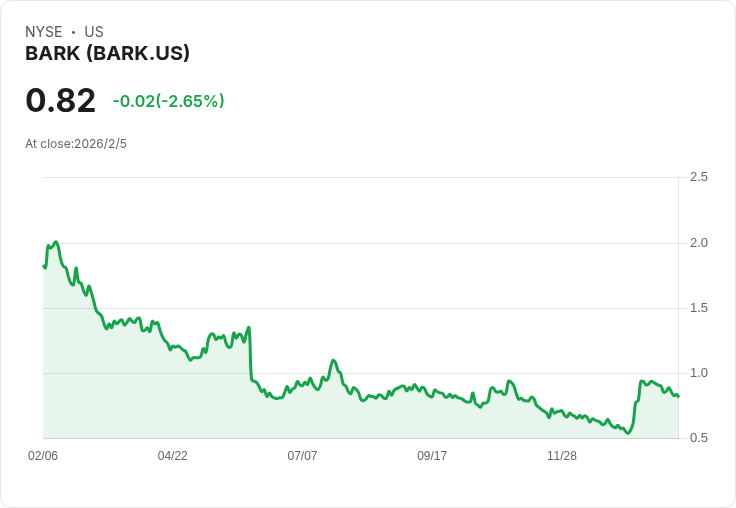
Task: Click the 09/17 date axis label
Action: [x=432, y=456]
